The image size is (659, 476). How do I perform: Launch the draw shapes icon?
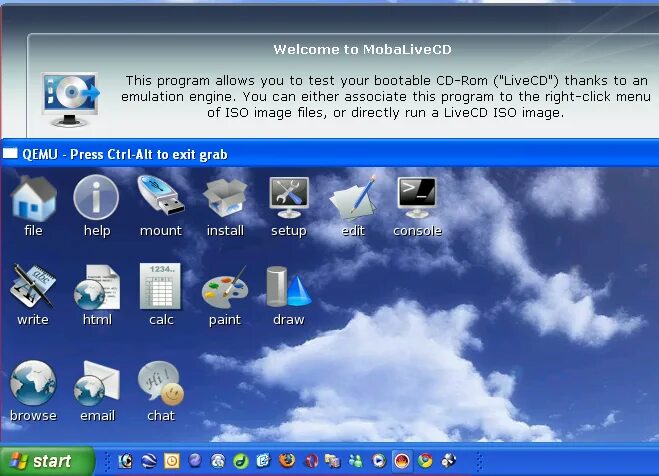(289, 287)
